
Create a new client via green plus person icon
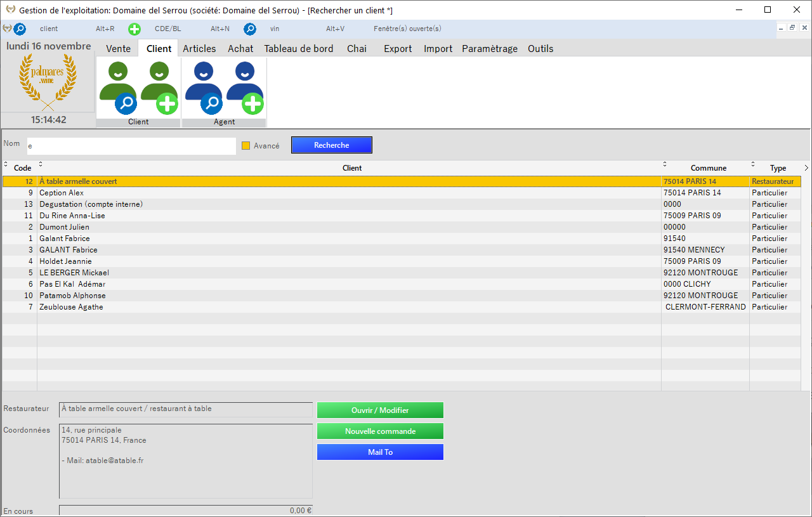click(x=159, y=86)
